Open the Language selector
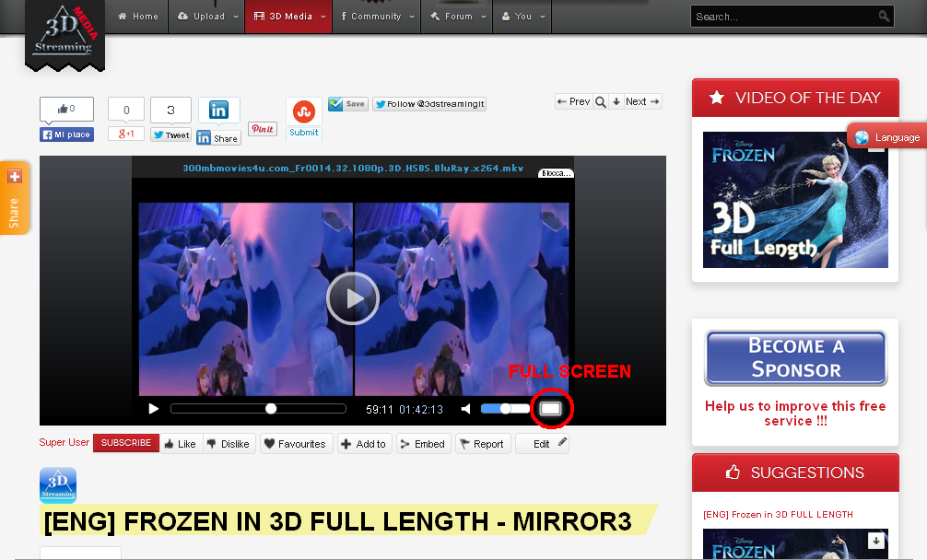927x560 pixels. [886, 137]
